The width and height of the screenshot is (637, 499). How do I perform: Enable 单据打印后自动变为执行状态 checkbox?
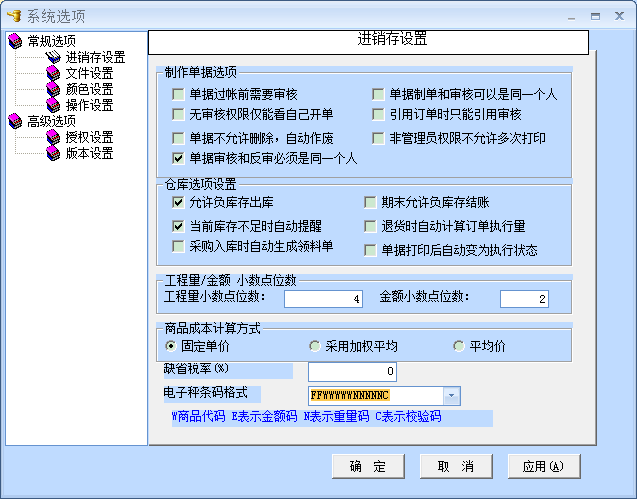370,250
